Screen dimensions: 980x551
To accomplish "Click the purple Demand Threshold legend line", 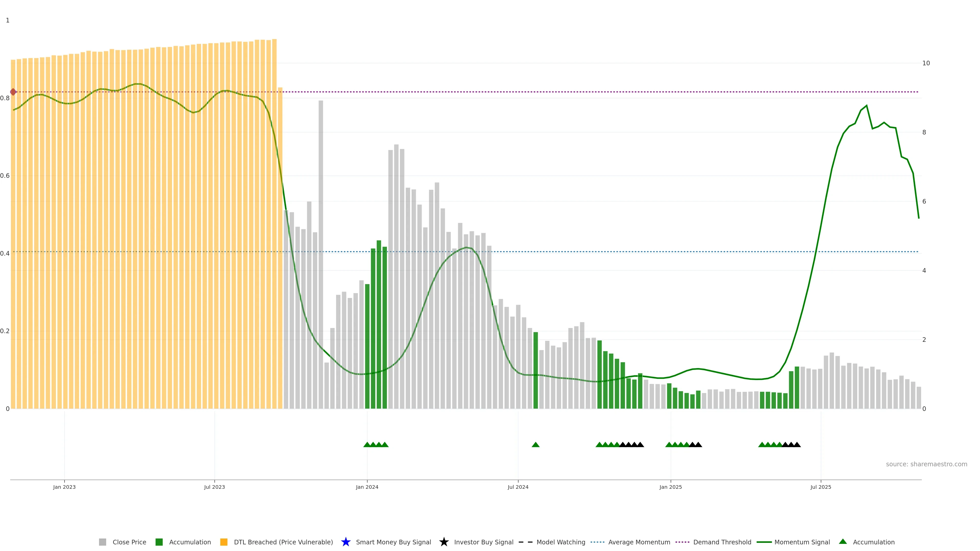I will pos(682,542).
